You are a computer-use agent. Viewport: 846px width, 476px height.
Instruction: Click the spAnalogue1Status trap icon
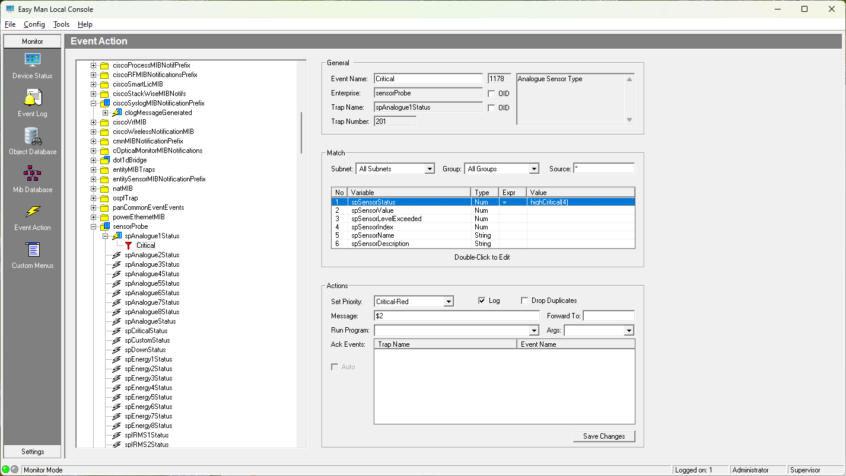click(117, 236)
